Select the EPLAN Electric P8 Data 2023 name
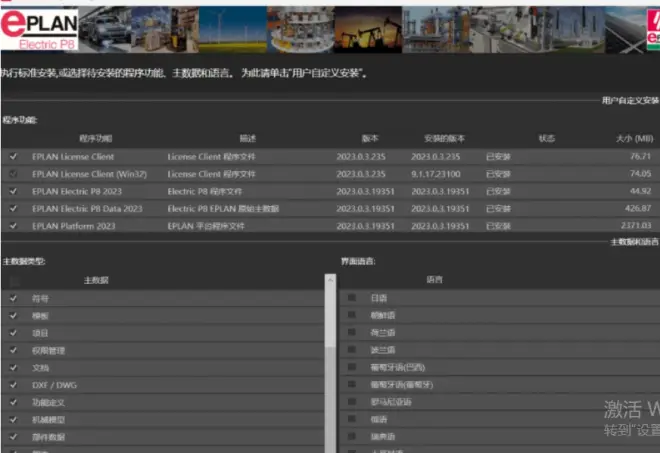This screenshot has height=453, width=660. tap(87, 208)
